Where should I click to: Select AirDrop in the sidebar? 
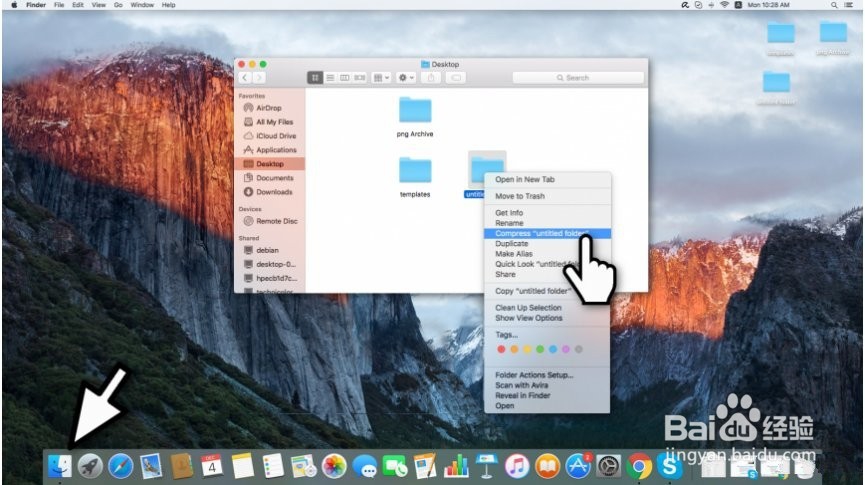[269, 108]
